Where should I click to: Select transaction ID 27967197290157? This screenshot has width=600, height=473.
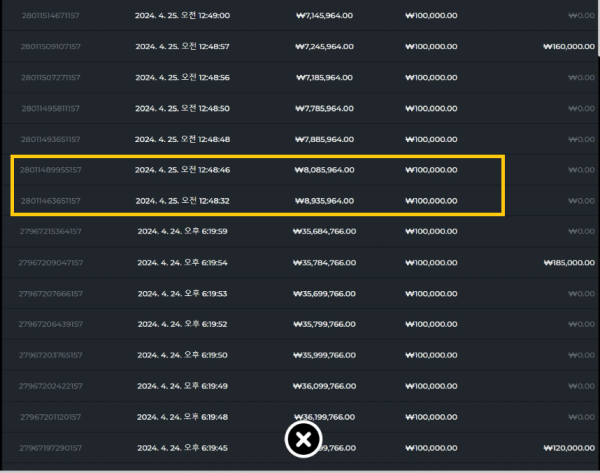point(51,448)
